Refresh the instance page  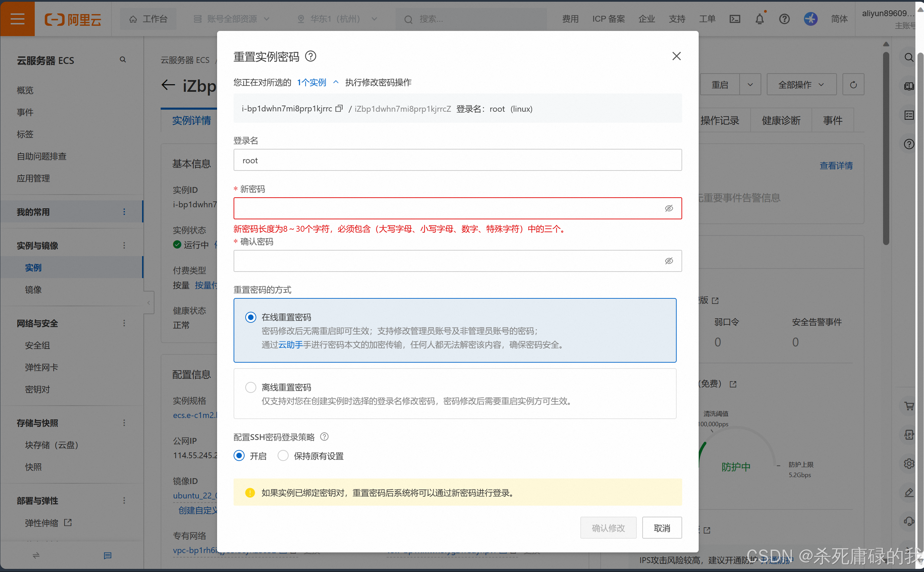pos(853,84)
